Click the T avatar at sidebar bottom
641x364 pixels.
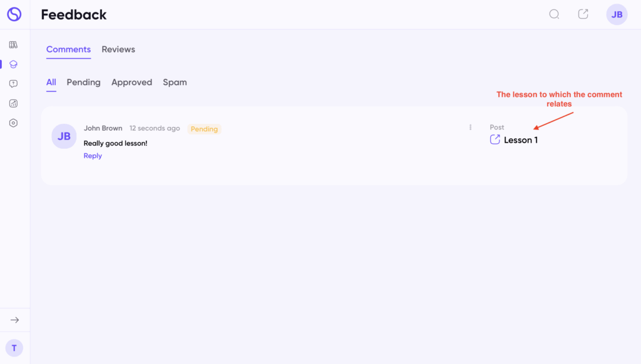pos(14,348)
